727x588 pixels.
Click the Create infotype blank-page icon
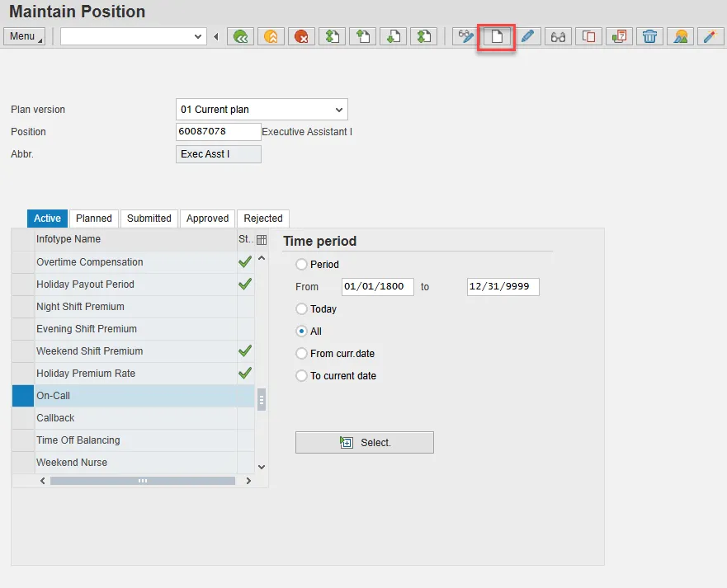(x=497, y=36)
